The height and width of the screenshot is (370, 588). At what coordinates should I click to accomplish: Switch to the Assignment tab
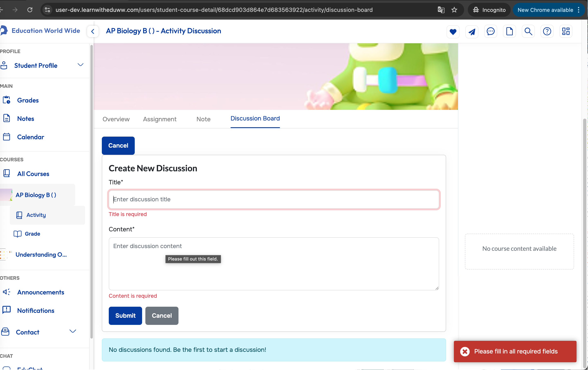click(160, 119)
